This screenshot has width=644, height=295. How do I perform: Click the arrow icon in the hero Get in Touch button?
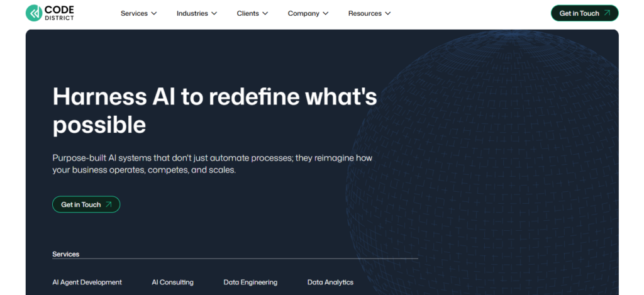(x=109, y=204)
